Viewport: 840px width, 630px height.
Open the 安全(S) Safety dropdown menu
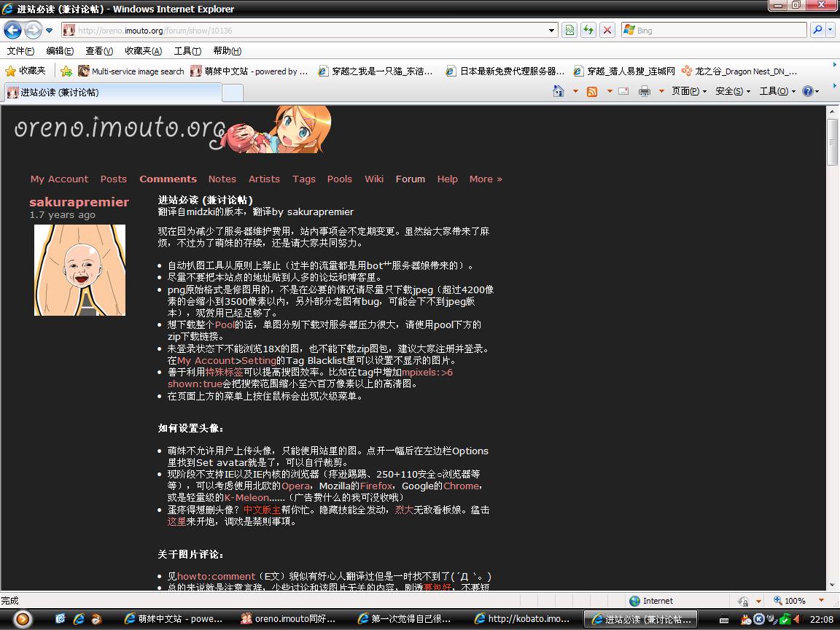733,91
